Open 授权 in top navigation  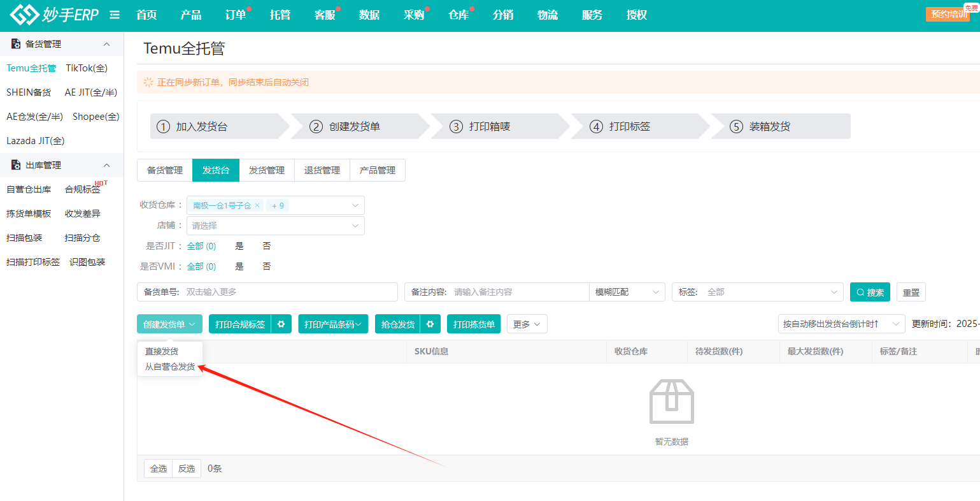pyautogui.click(x=637, y=15)
